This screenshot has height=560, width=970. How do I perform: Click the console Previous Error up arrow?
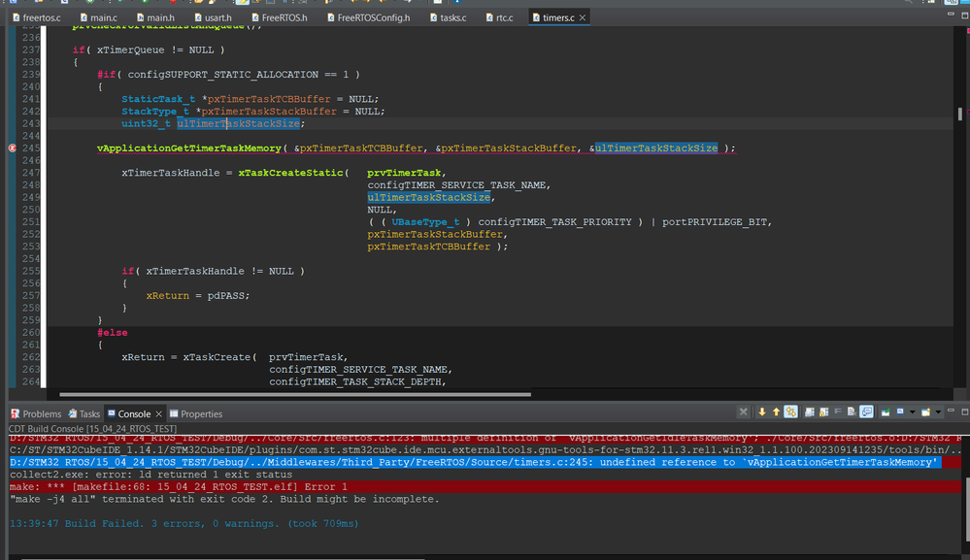[x=777, y=412]
